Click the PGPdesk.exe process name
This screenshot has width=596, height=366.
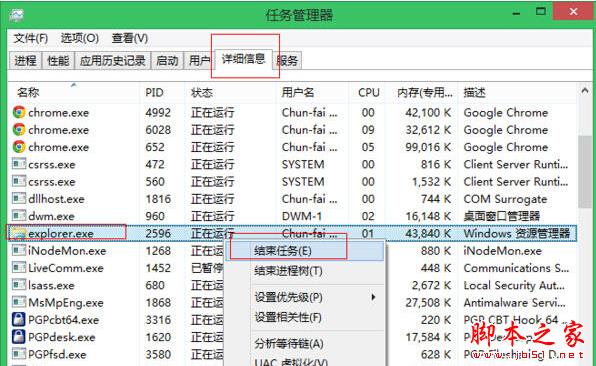[62, 337]
